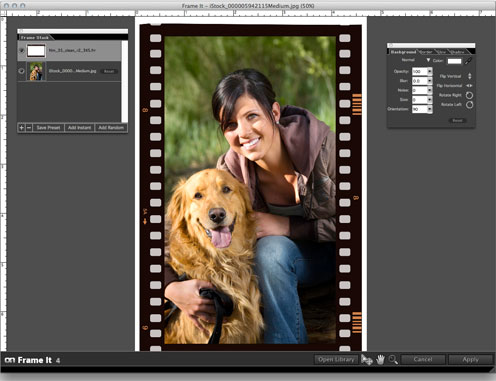Click the Add Random button

click(x=111, y=128)
